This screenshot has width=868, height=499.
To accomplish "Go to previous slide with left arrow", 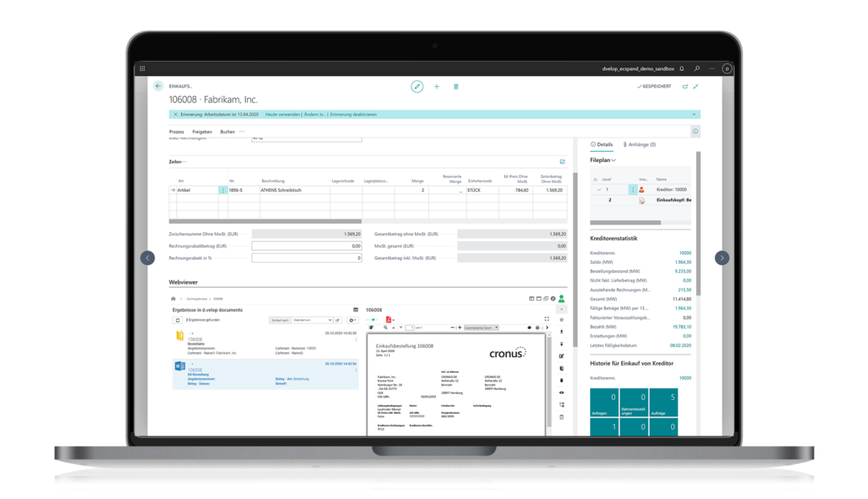I will (x=148, y=258).
